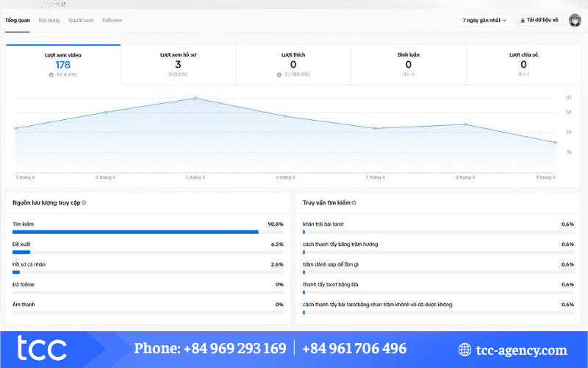Viewport: 588px width, 368px height.
Task: Switch to the Người xem tab
Action: tap(81, 20)
